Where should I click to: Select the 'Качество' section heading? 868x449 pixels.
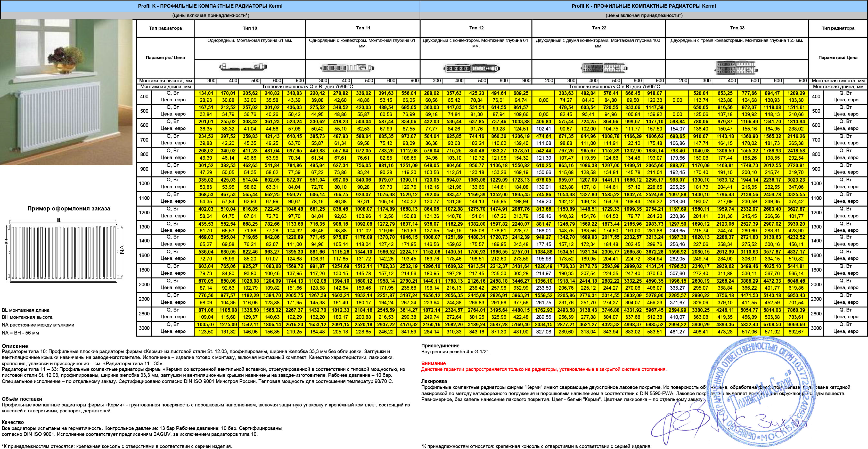pyautogui.click(x=13, y=422)
